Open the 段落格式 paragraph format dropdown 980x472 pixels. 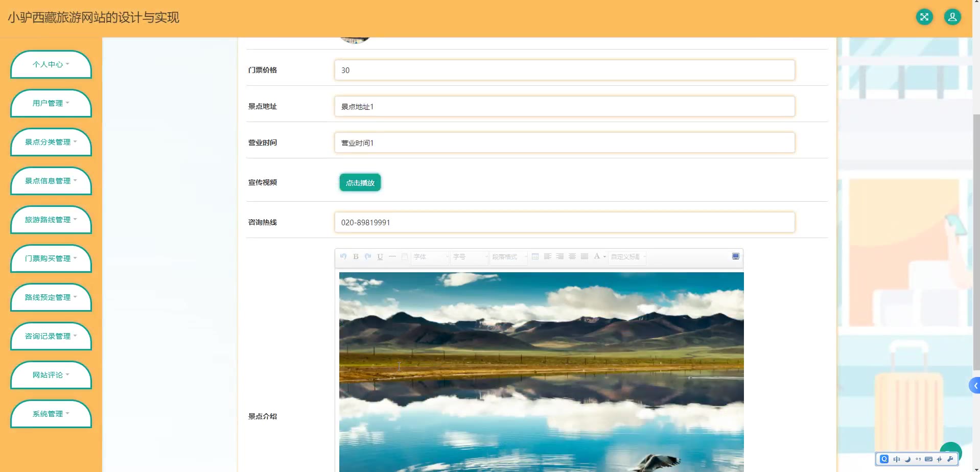[509, 256]
